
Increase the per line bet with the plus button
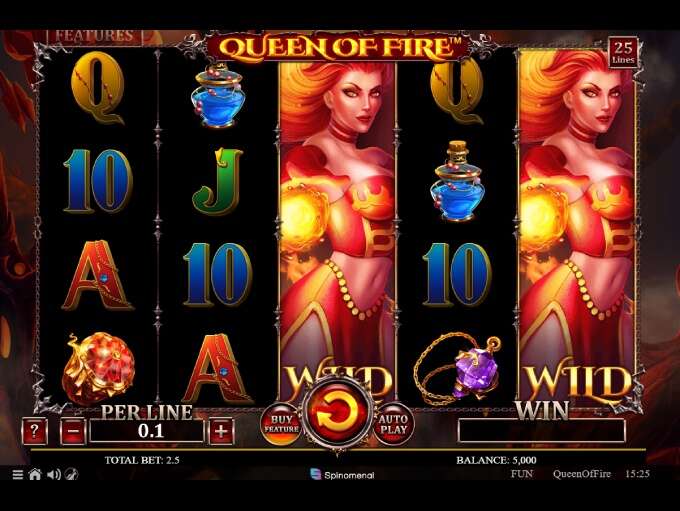[221, 431]
